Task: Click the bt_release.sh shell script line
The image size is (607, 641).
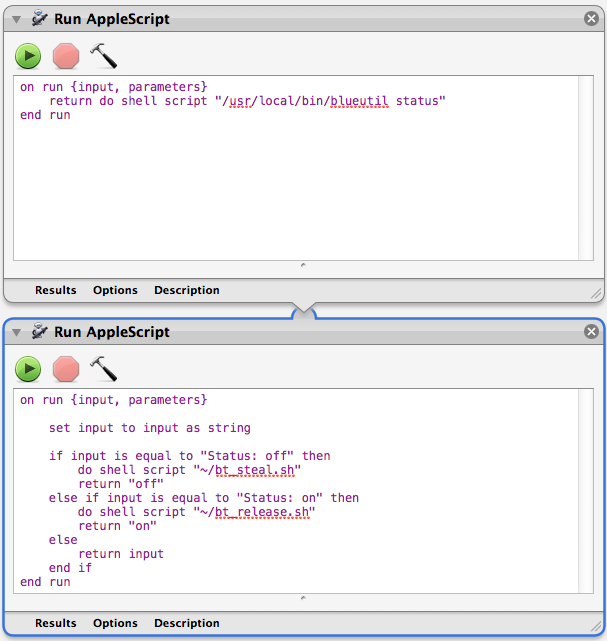Action: [197, 512]
